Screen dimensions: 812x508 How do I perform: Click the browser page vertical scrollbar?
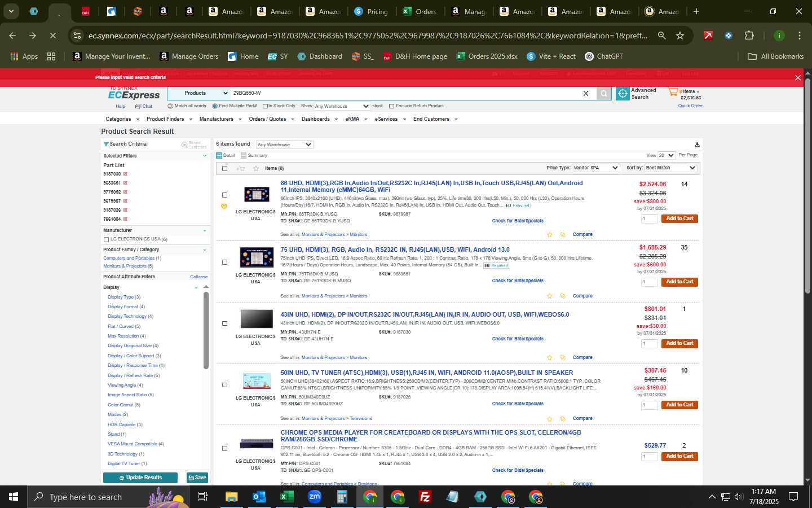pos(807,186)
